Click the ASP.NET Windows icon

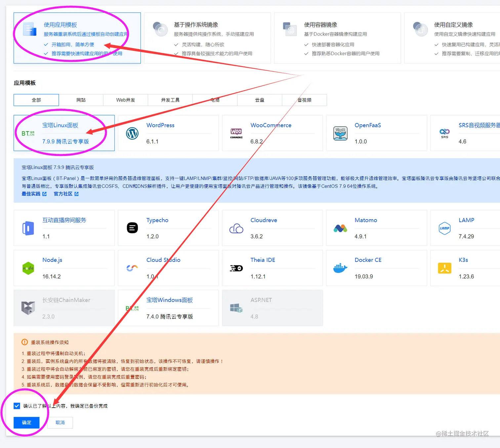click(x=236, y=308)
